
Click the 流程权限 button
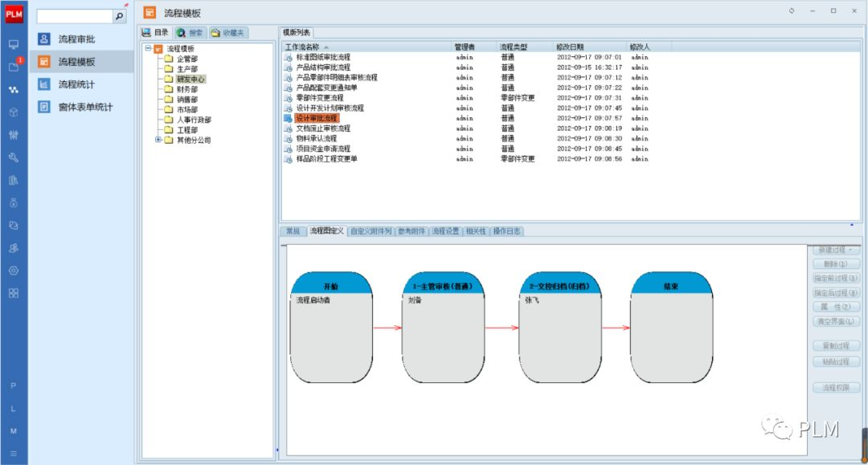point(837,388)
